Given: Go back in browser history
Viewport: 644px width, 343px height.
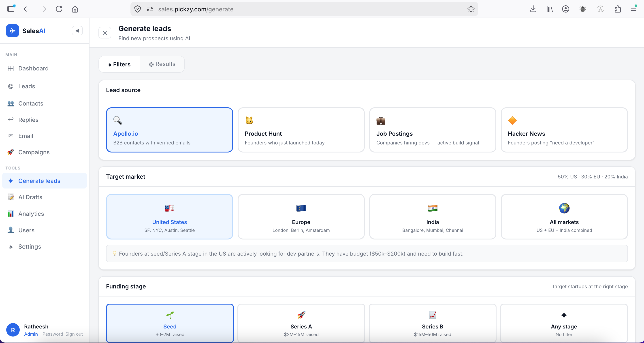Looking at the screenshot, I should pyautogui.click(x=27, y=9).
